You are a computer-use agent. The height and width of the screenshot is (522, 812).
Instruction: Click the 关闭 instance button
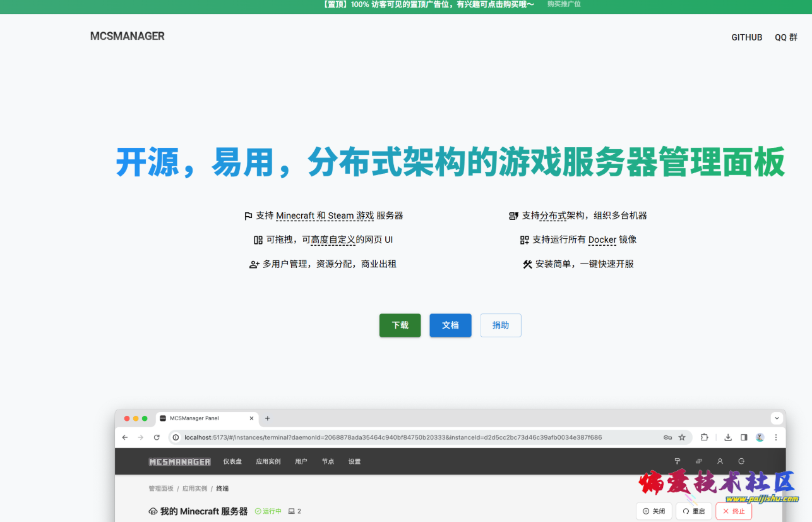654,511
